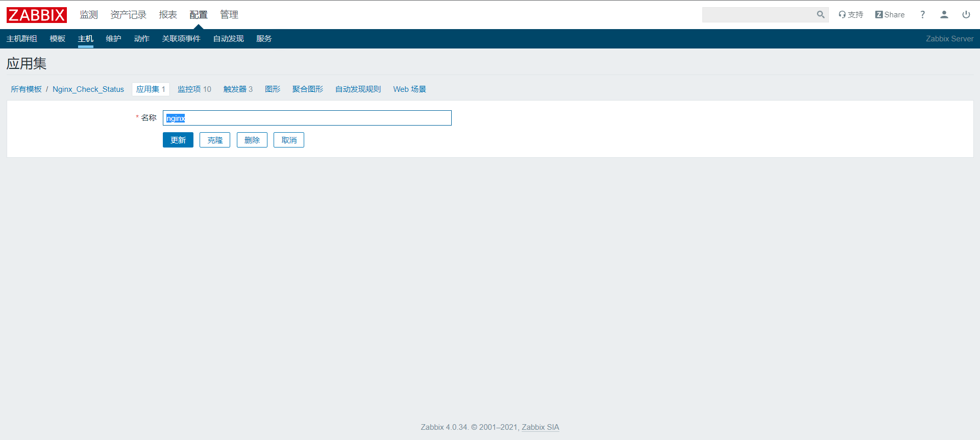This screenshot has width=980, height=440.
Task: Open the 配置 top menu
Action: pyautogui.click(x=199, y=15)
